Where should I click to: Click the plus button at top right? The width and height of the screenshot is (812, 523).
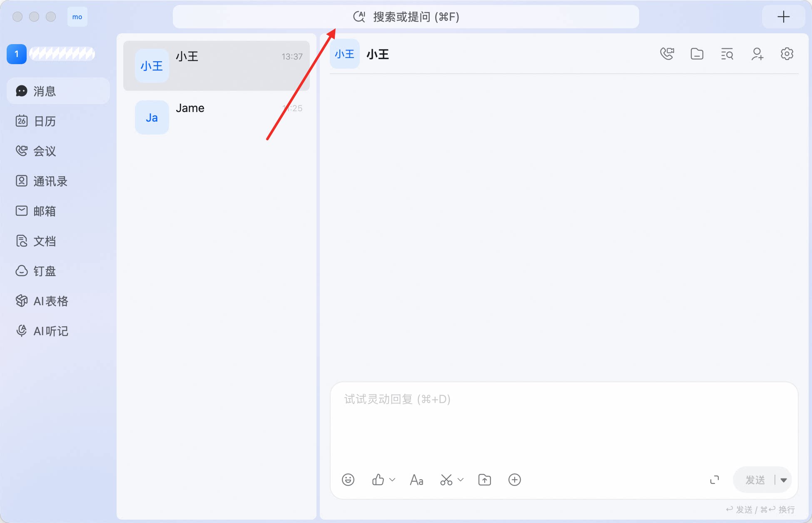784,17
